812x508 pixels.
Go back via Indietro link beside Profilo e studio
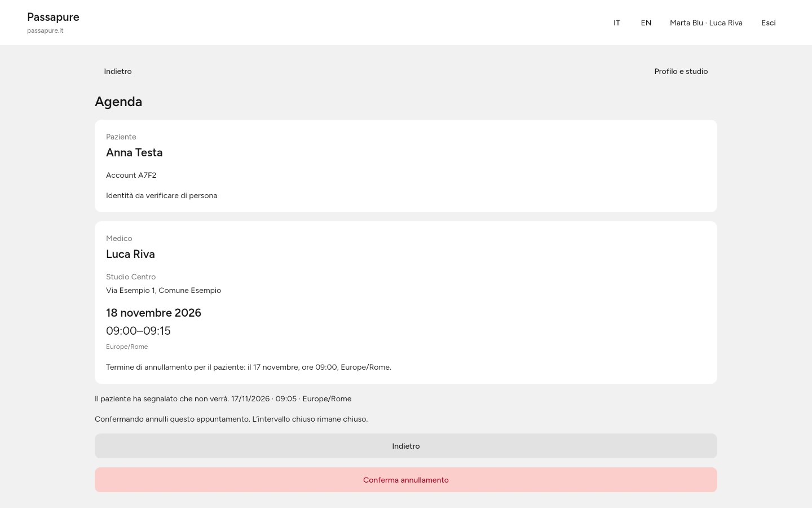click(118, 71)
